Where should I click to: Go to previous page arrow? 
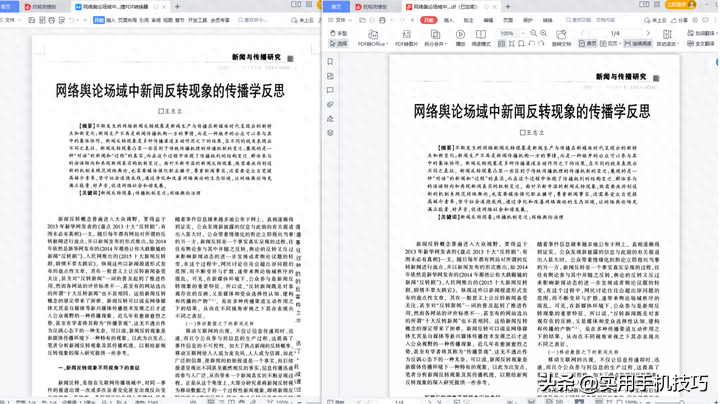[582, 34]
